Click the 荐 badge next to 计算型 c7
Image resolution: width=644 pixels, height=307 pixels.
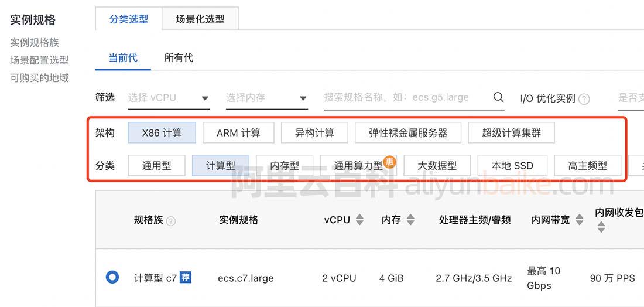[185, 277]
